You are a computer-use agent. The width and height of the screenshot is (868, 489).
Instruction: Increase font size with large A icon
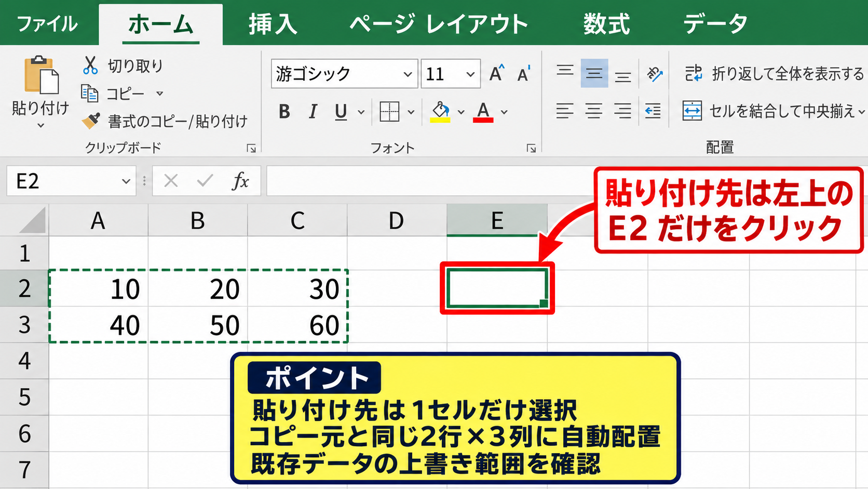[x=497, y=74]
